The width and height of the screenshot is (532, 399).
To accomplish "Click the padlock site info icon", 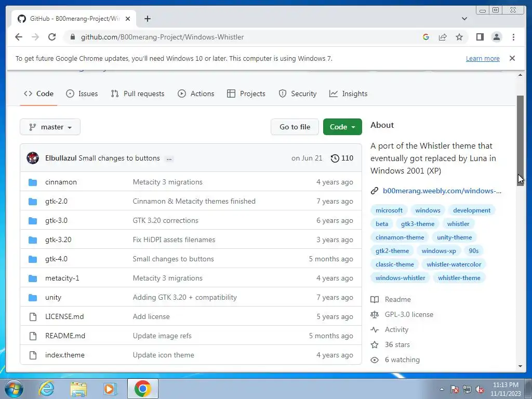I will coord(72,37).
